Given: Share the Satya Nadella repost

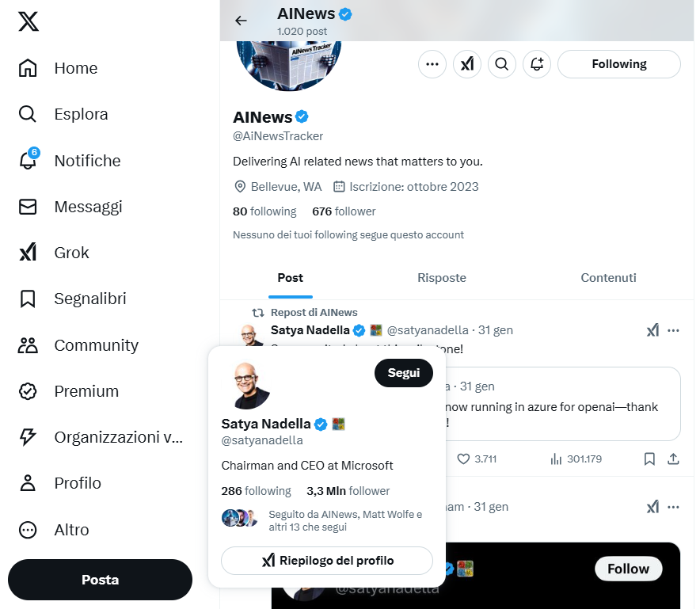Looking at the screenshot, I should point(673,459).
